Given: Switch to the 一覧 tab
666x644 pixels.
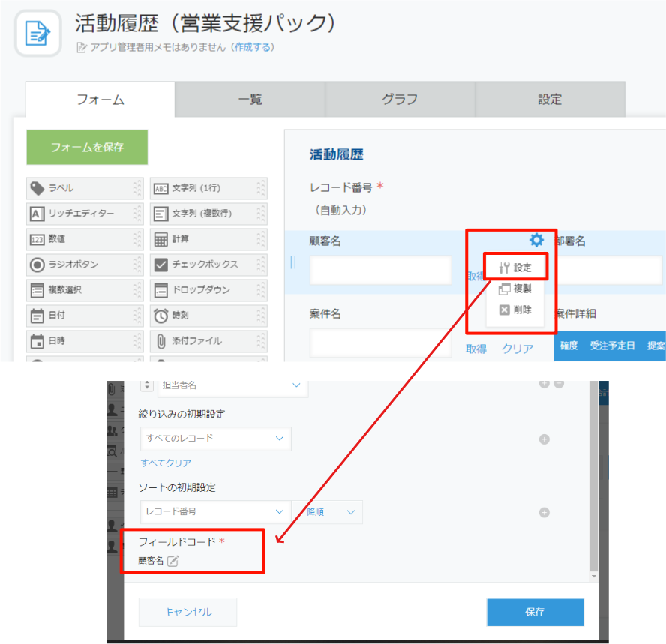Looking at the screenshot, I should point(250,100).
